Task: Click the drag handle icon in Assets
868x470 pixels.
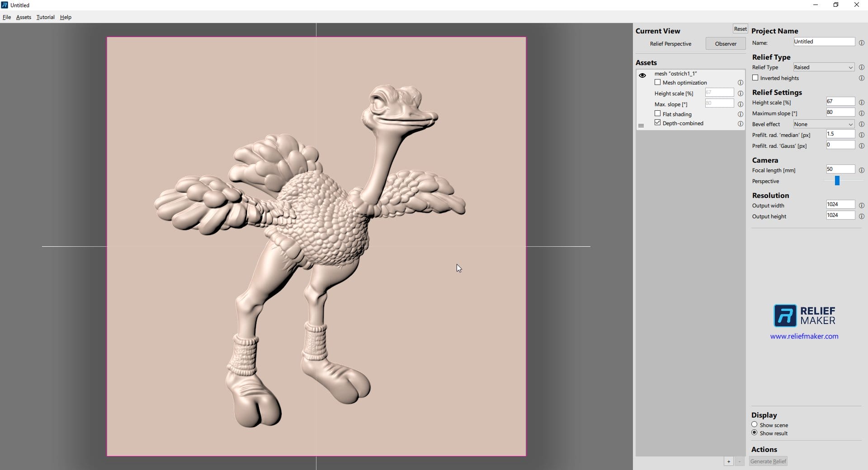Action: tap(641, 126)
